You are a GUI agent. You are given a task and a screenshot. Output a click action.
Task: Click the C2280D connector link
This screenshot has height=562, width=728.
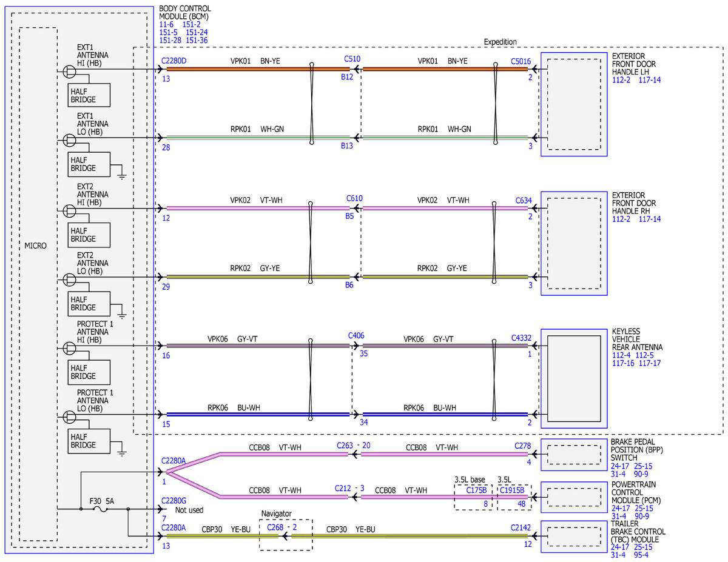pos(174,60)
